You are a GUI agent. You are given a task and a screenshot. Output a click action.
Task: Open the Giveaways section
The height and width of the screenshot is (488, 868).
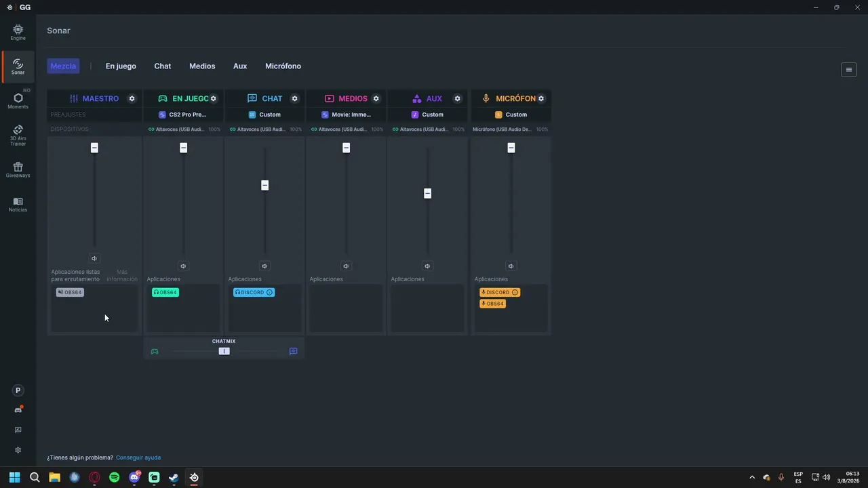(18, 169)
